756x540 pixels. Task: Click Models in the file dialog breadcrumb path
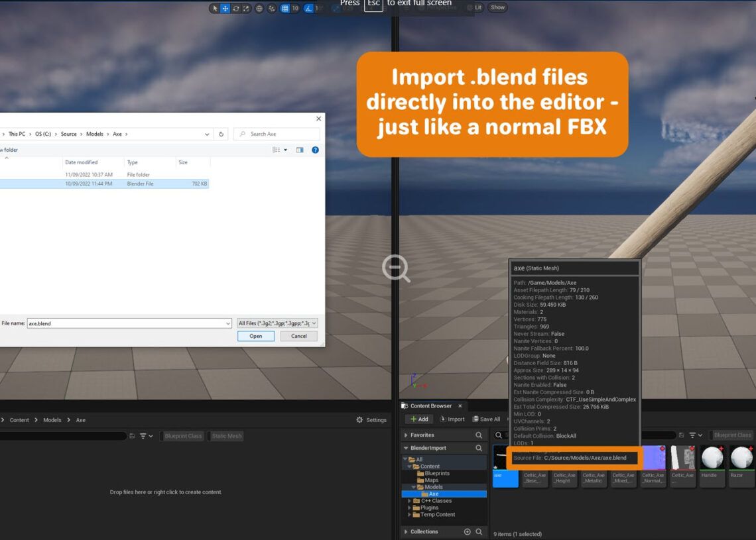[96, 134]
